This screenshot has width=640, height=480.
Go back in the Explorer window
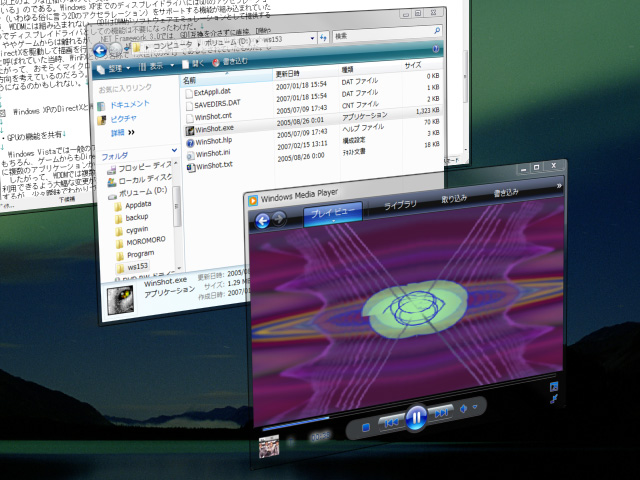100,51
